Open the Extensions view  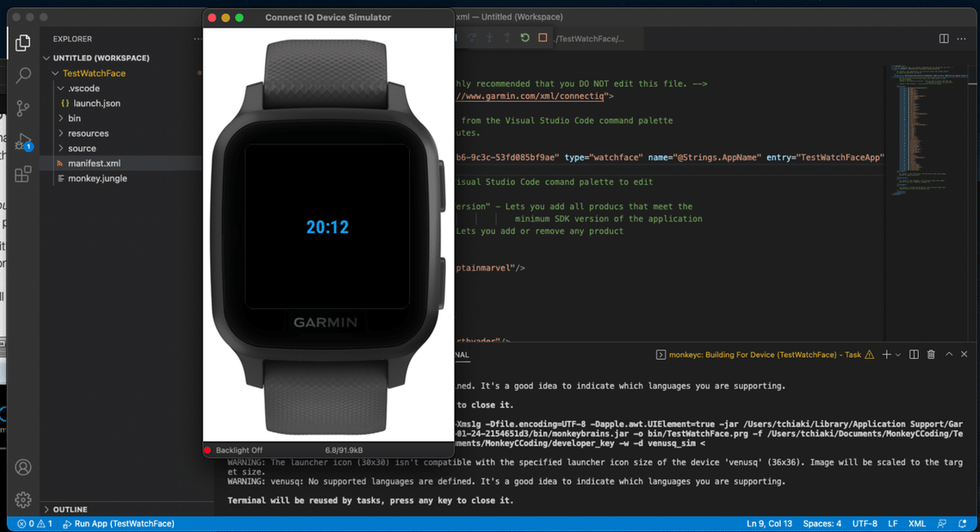23,174
